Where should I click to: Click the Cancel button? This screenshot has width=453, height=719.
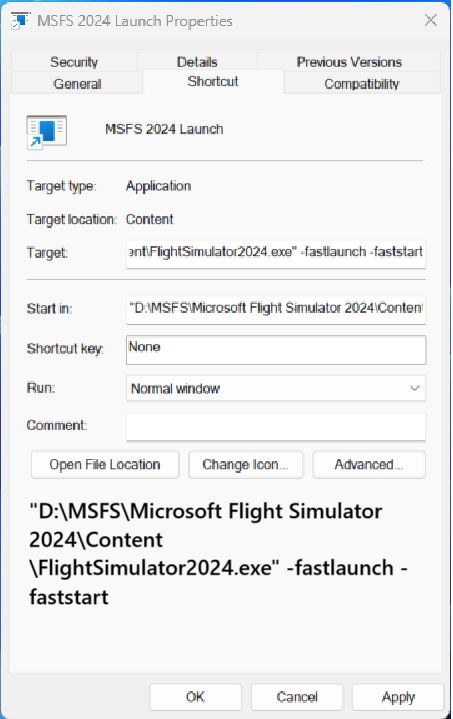(297, 697)
